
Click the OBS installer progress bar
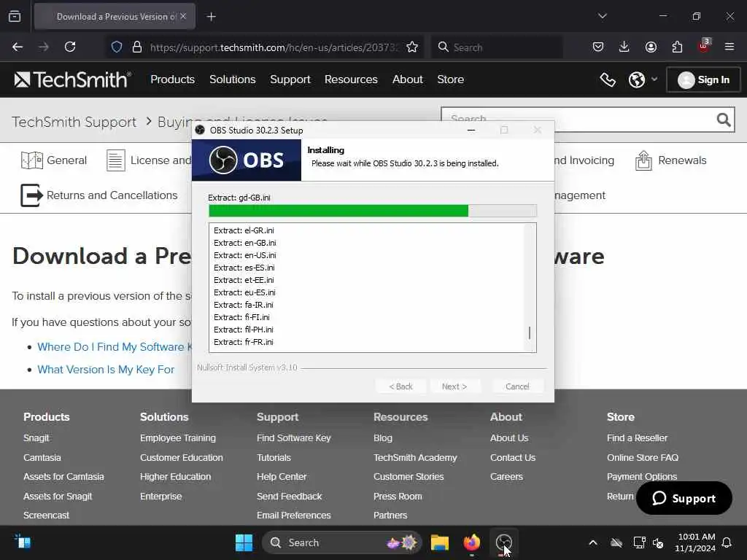tap(373, 211)
